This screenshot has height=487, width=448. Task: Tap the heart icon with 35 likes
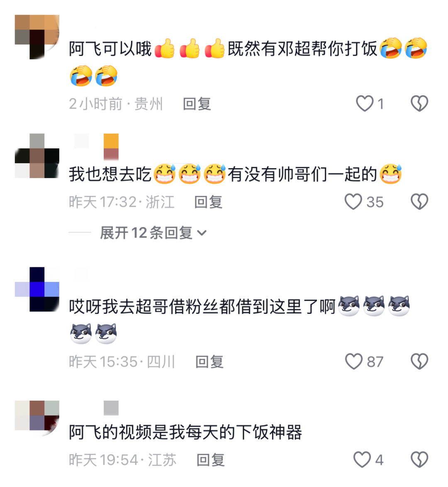coord(353,202)
